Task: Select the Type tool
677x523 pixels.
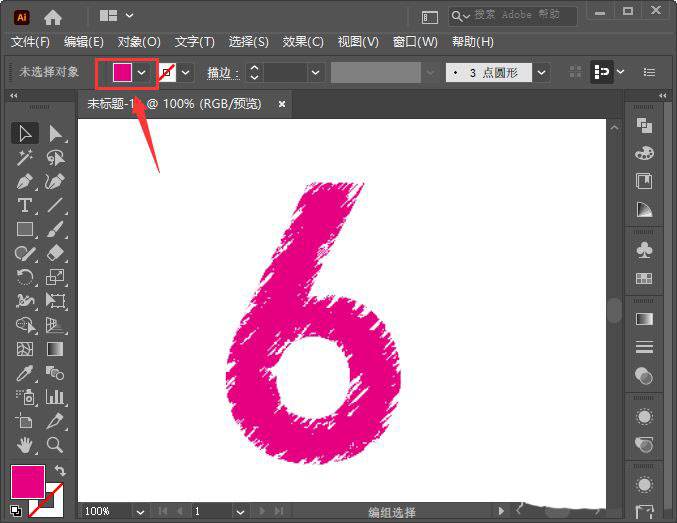Action: pos(25,205)
